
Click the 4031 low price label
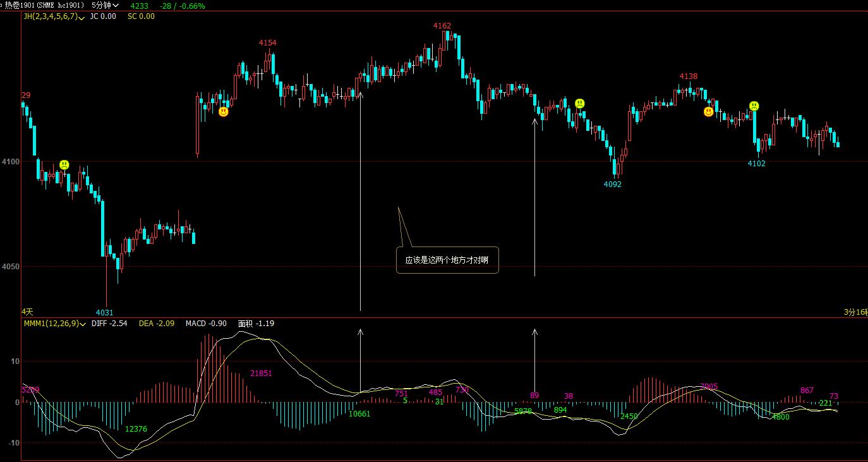click(104, 312)
